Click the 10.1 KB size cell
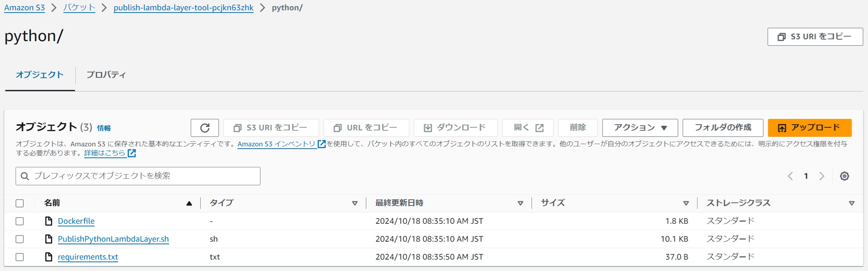Viewport: 868px width, 271px height. [674, 239]
